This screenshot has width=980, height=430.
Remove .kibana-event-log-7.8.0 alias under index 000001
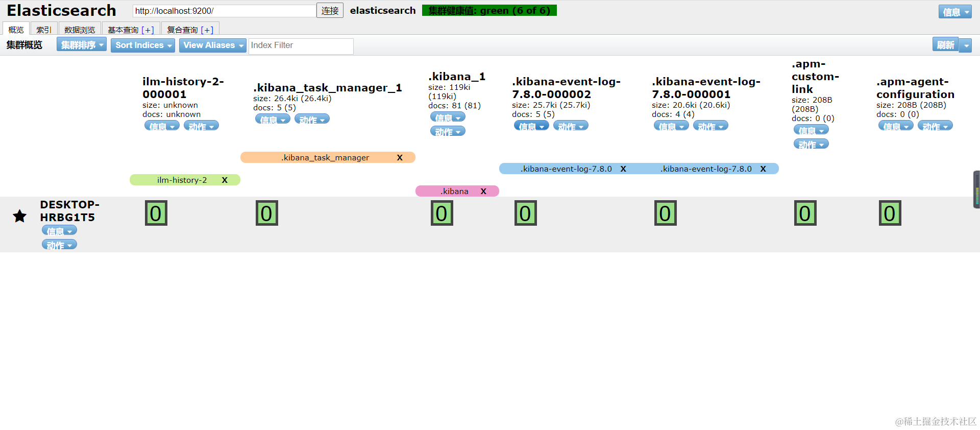click(x=763, y=169)
